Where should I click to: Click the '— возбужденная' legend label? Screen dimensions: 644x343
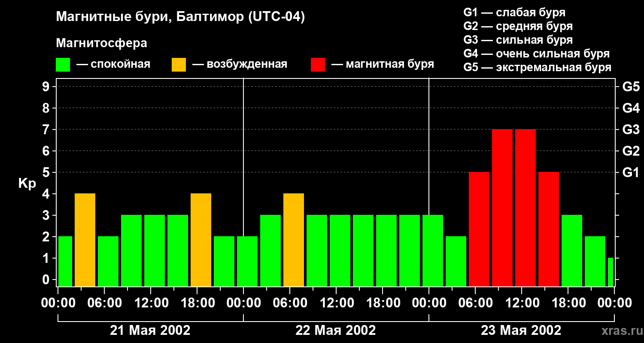240,64
